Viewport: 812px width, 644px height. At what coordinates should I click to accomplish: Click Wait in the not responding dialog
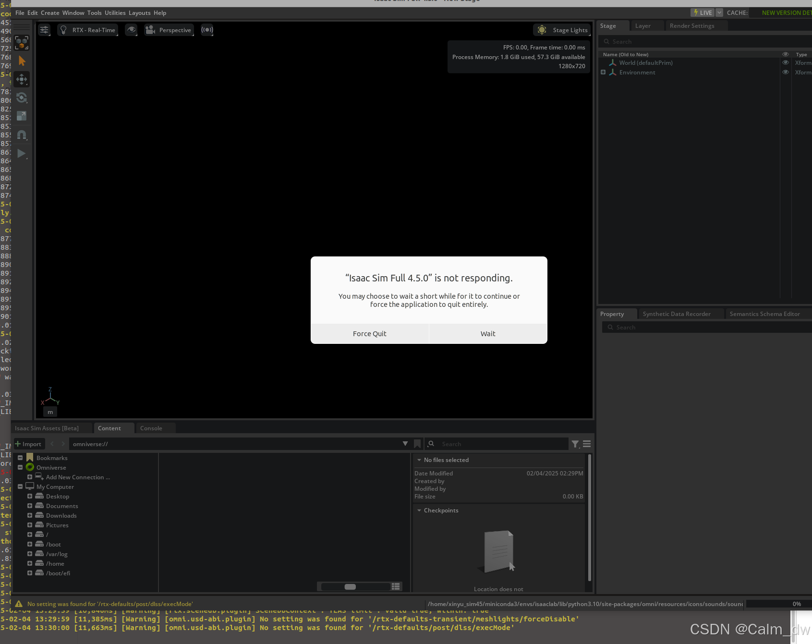(488, 334)
